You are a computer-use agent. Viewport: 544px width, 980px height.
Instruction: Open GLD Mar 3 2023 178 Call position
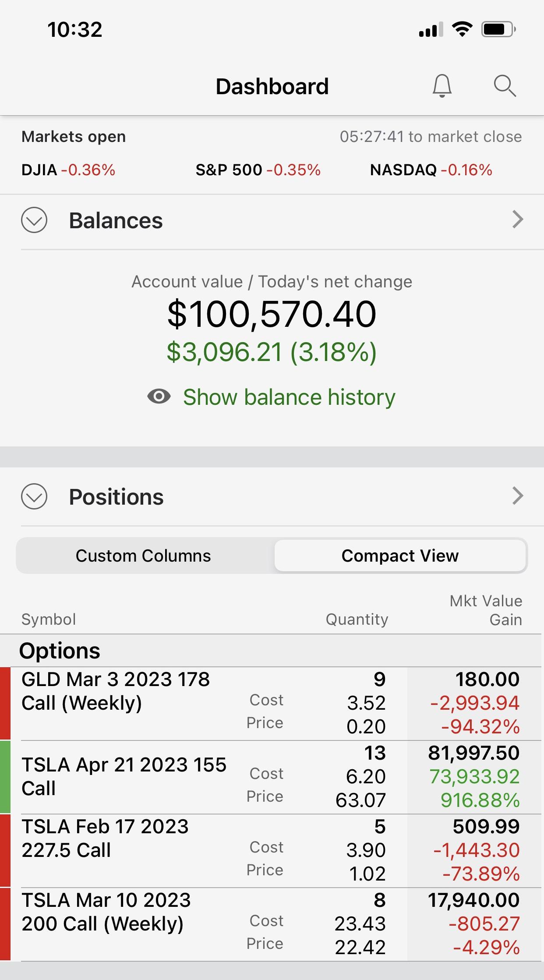[x=116, y=691]
